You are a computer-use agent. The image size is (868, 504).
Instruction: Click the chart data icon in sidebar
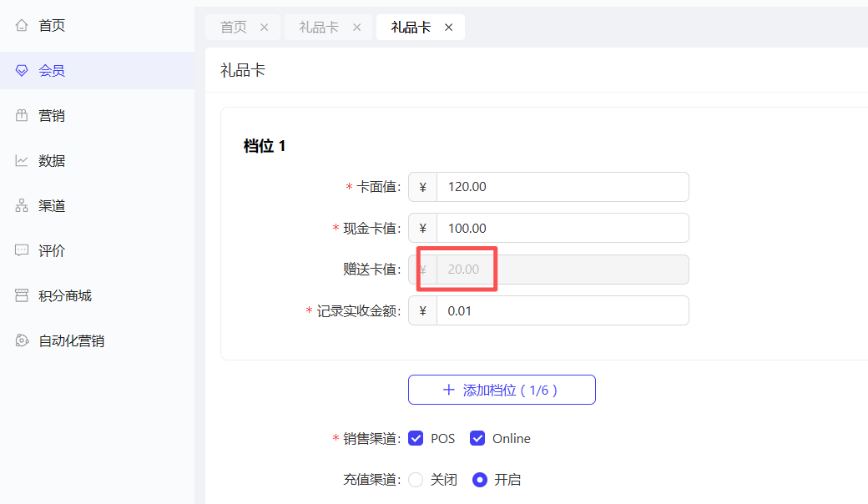tap(22, 161)
